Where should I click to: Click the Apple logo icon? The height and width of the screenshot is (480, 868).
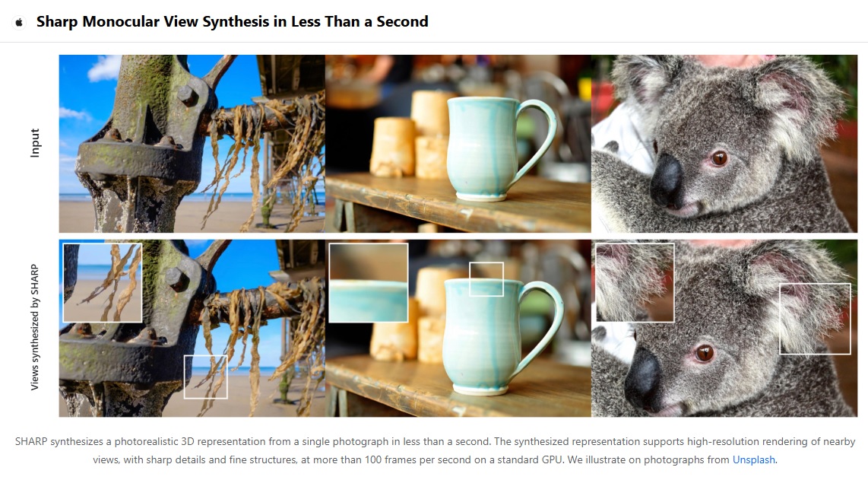click(19, 22)
